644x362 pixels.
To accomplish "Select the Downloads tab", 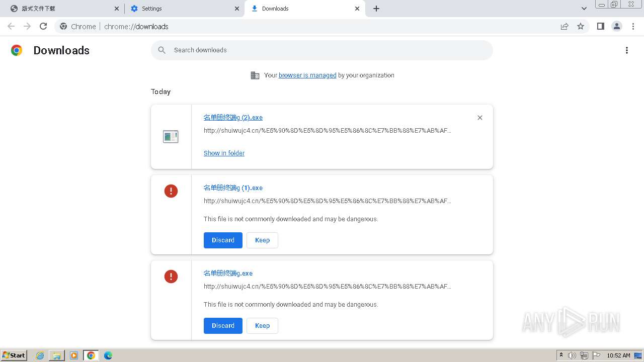I will [304, 9].
